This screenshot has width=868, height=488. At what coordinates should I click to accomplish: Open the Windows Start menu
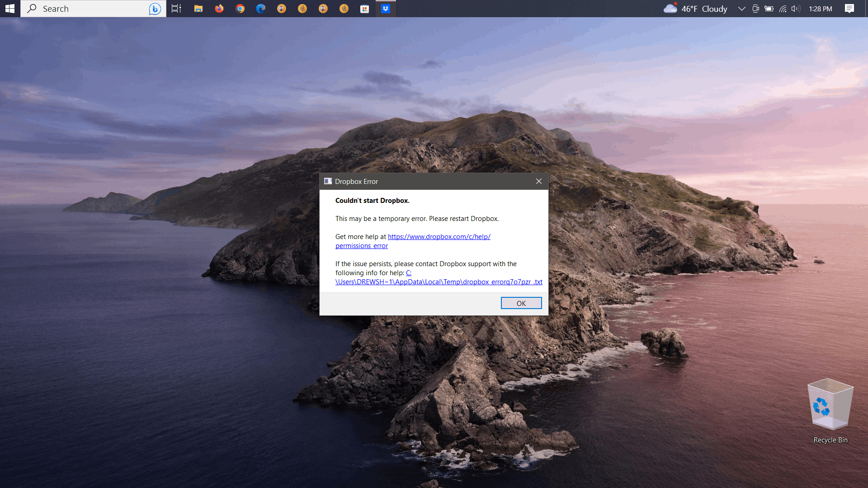pyautogui.click(x=10, y=9)
